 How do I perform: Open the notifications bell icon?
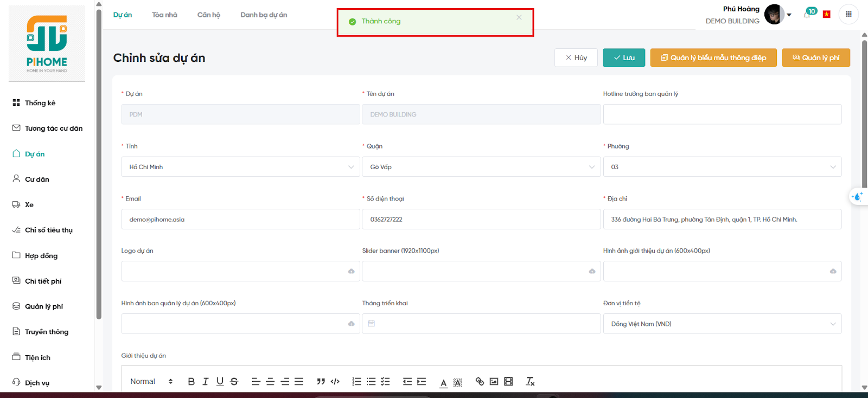(x=807, y=15)
